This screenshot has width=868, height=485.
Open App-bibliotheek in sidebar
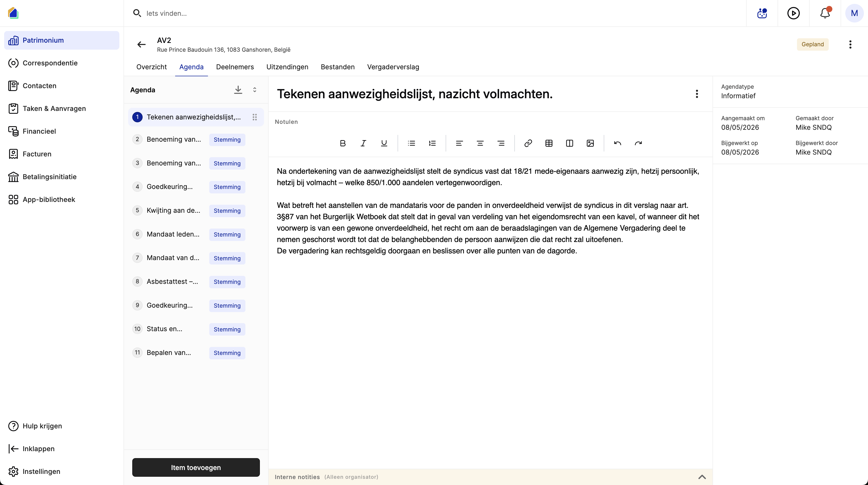pos(62,200)
